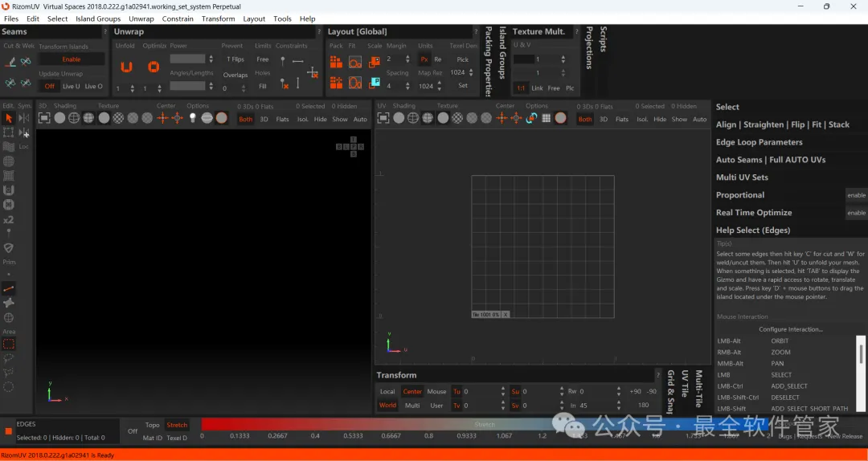Expand Packing Properties vertical panel
The image size is (868, 461).
coord(489,61)
